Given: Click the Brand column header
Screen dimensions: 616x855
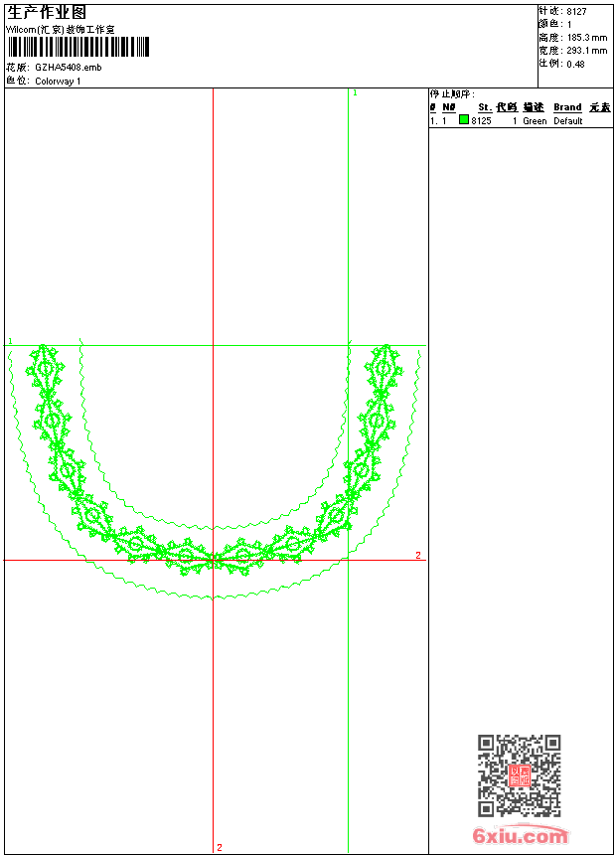Looking at the screenshot, I should 567,107.
